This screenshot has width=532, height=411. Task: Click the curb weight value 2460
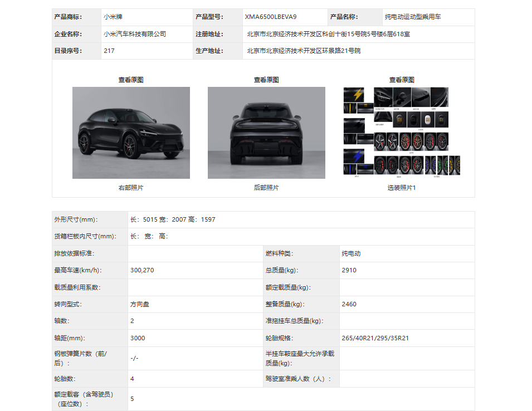[349, 304]
